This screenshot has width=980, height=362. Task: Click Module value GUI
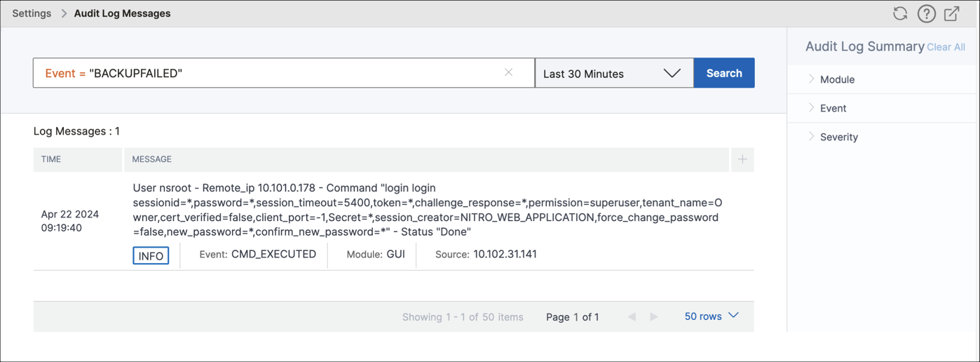coord(395,254)
